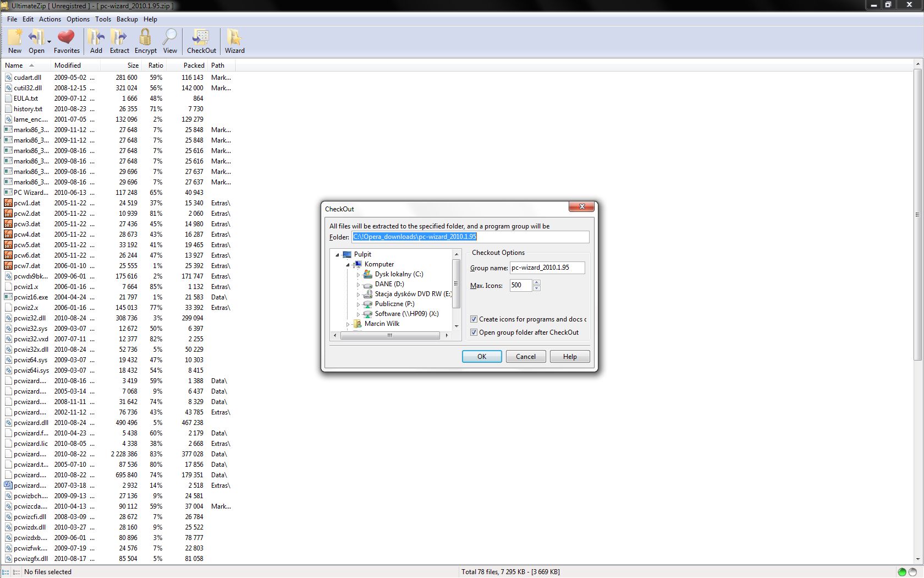Open the File menu
This screenshot has height=578, width=924.
[12, 19]
